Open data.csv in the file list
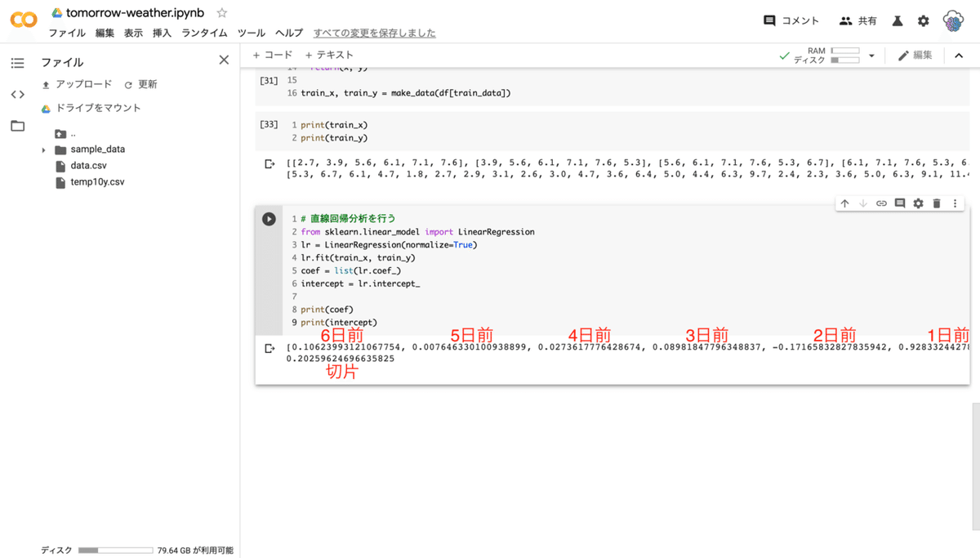980x558 pixels. 82,166
